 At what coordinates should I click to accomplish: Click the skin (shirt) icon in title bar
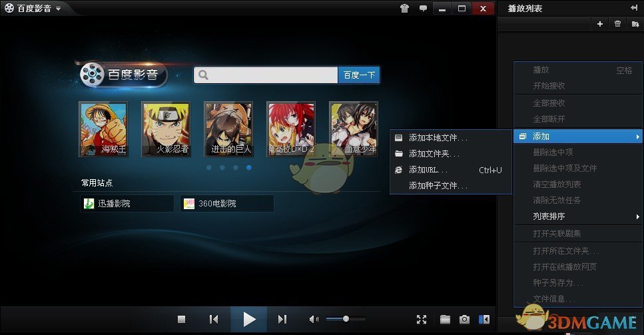[x=404, y=9]
